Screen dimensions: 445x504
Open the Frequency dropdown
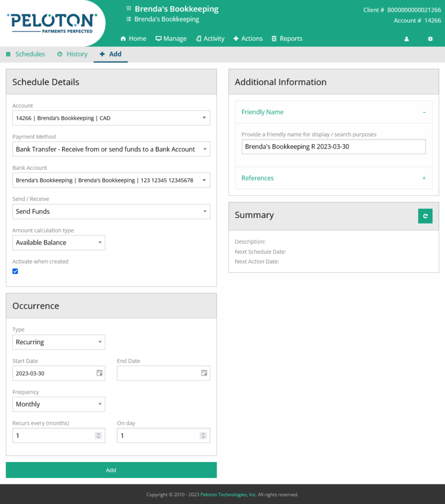(x=59, y=405)
